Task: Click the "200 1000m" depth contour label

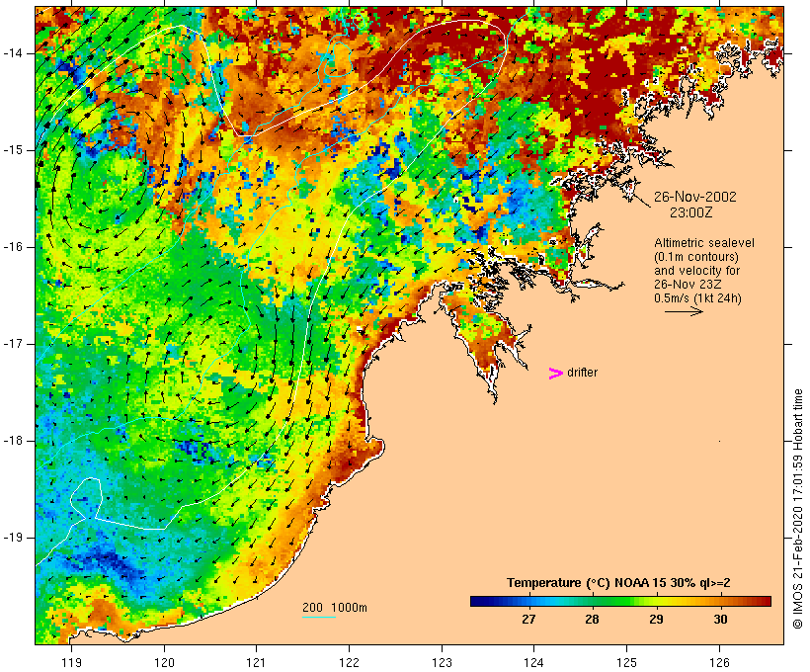Action: pyautogui.click(x=335, y=608)
